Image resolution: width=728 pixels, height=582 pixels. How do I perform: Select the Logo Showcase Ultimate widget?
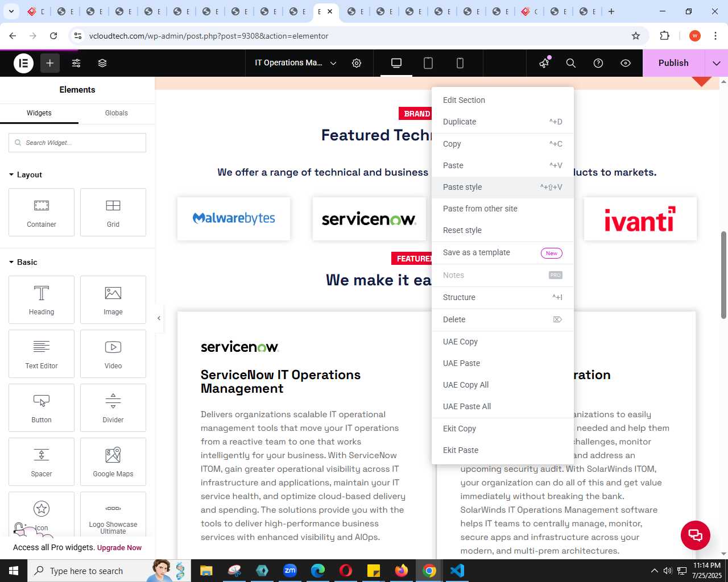[113, 515]
